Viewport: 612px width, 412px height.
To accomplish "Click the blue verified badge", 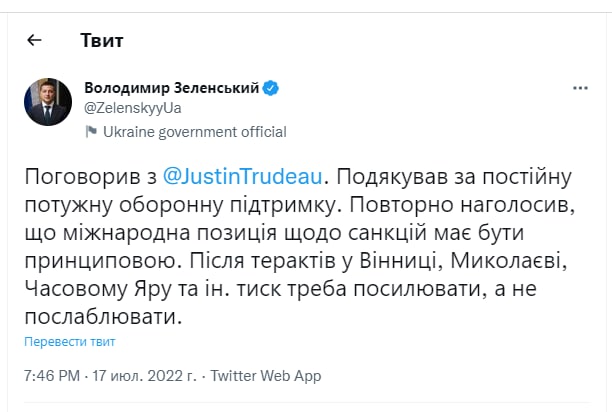I will coord(271,88).
